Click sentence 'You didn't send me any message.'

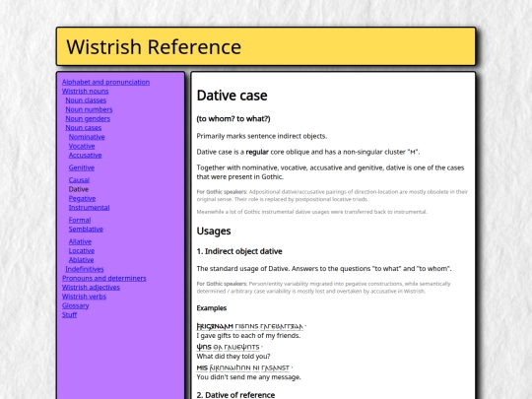[248, 377]
